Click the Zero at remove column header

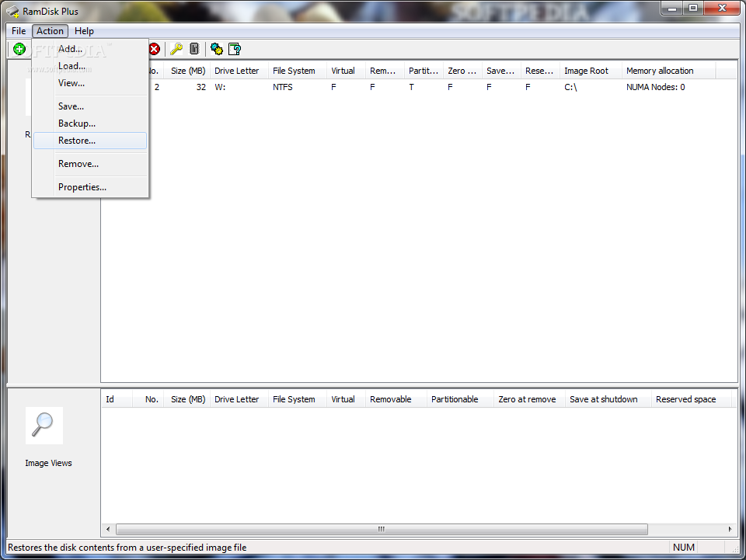529,399
